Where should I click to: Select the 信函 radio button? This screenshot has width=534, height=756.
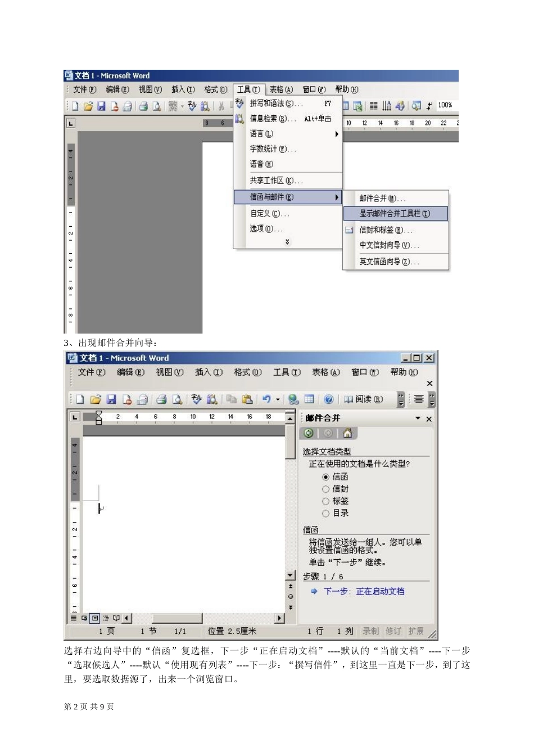325,477
